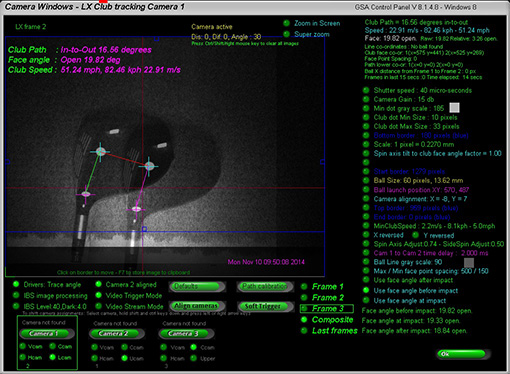Click the blue top border handle on image
510x374 pixels.
click(156, 39)
